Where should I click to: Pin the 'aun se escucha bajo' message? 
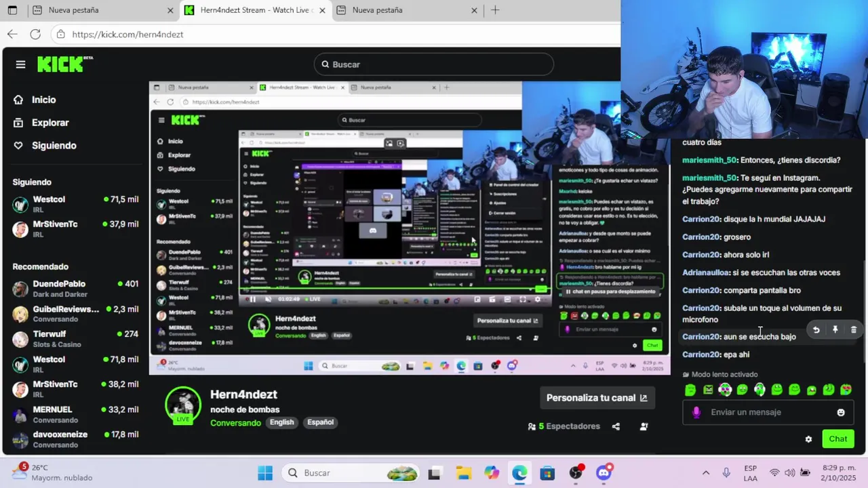835,330
